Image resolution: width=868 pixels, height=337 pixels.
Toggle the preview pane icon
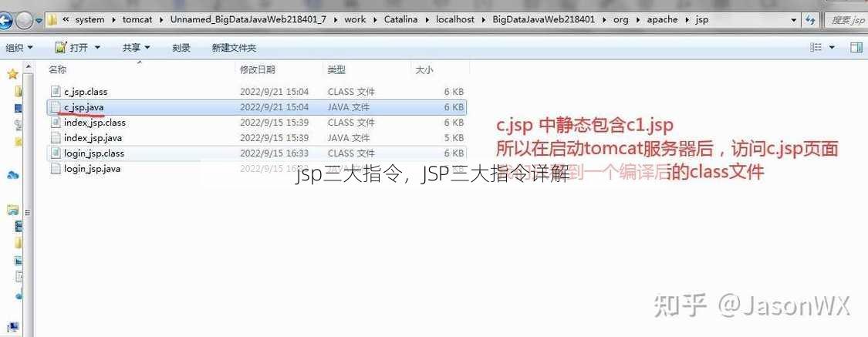point(855,48)
